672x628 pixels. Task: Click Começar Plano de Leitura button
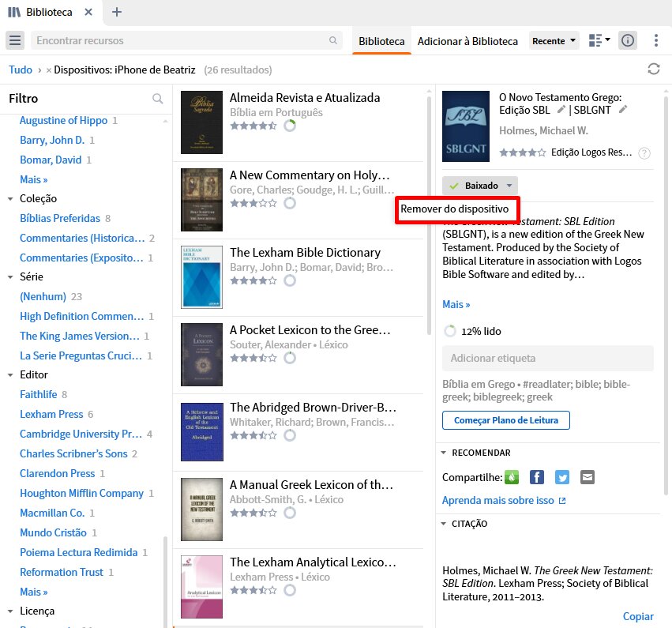(x=505, y=420)
